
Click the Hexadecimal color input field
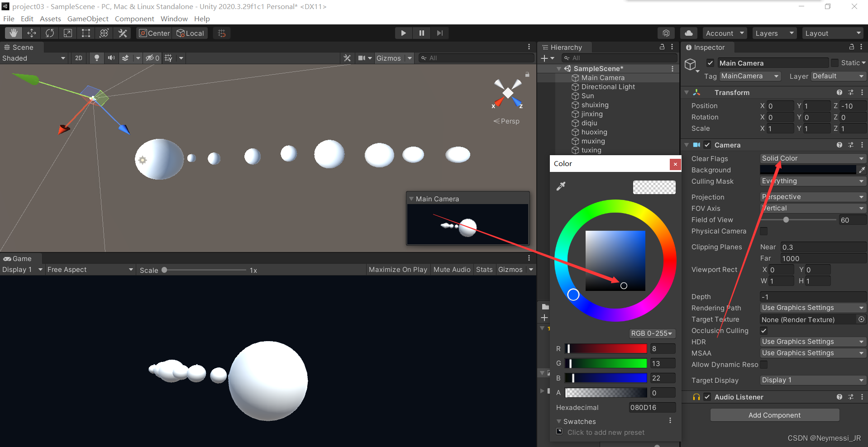[652, 408]
